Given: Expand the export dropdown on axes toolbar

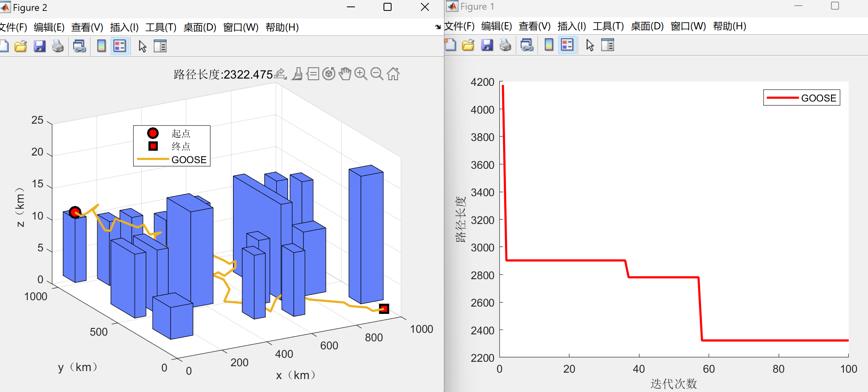Looking at the screenshot, I should (280, 74).
